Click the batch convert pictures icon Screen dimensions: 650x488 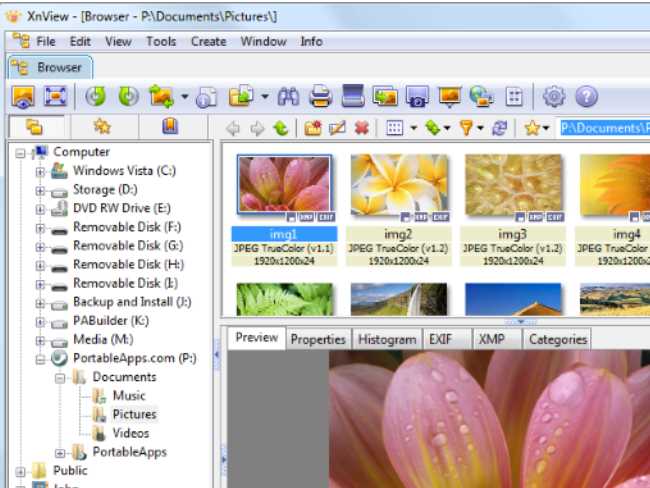(385, 96)
